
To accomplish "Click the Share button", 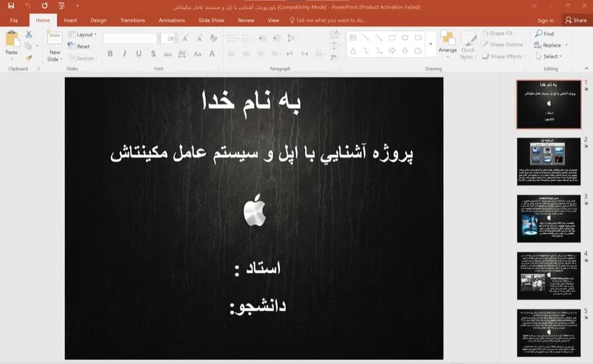I will 576,20.
